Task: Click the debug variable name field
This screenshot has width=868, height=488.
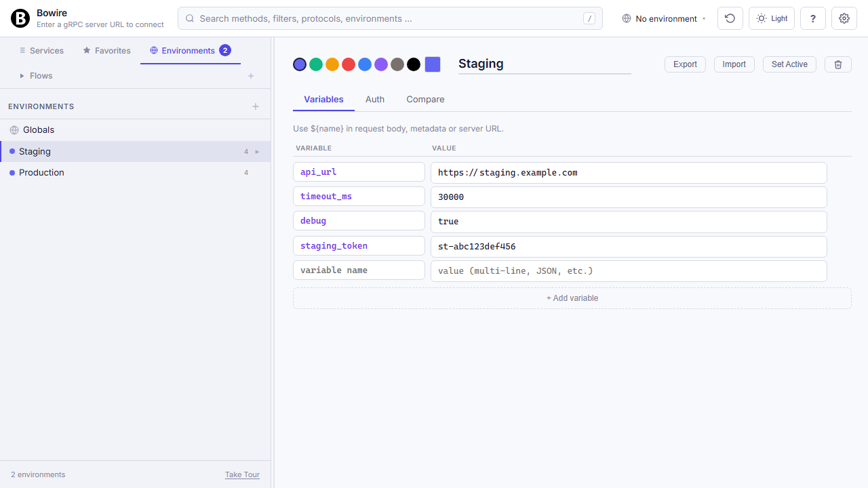Action: (x=359, y=221)
